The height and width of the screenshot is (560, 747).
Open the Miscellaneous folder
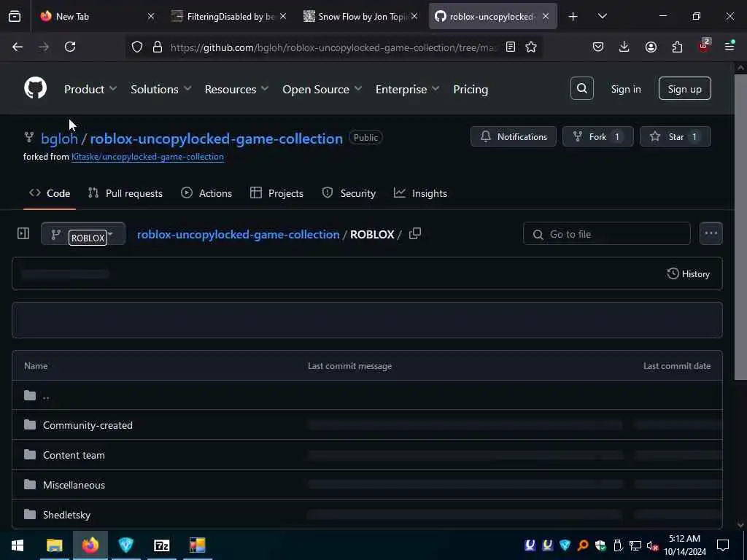pos(74,485)
